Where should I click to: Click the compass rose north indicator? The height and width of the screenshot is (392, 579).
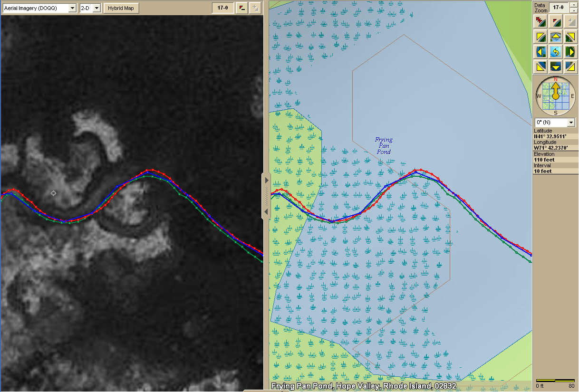click(x=555, y=79)
